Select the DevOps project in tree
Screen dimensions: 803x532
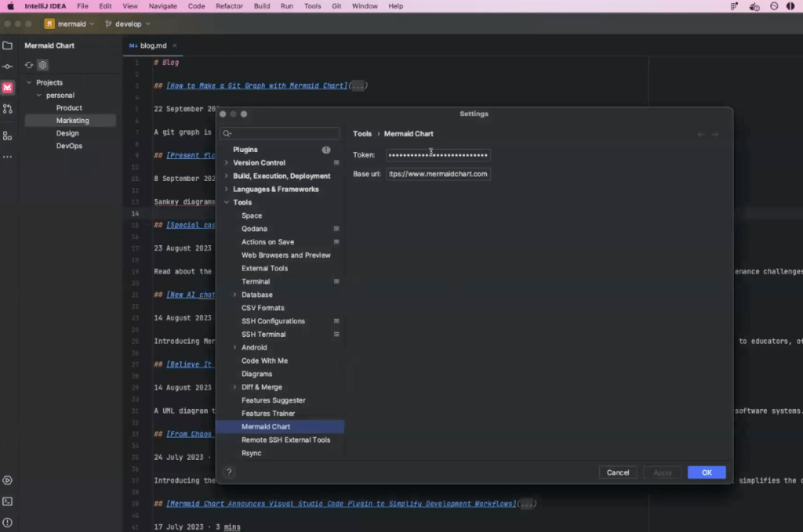pos(71,146)
